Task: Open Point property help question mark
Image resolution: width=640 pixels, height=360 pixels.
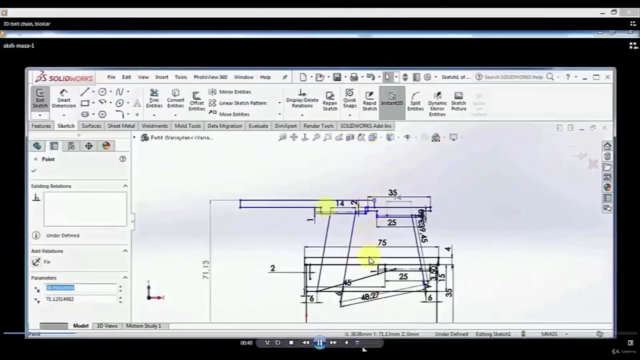Action: [x=122, y=159]
